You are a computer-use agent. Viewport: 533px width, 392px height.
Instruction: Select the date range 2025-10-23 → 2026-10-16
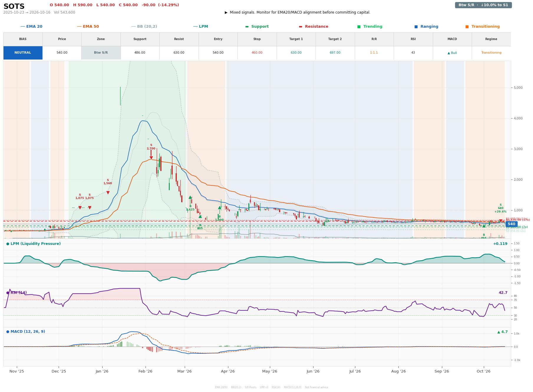click(27, 12)
